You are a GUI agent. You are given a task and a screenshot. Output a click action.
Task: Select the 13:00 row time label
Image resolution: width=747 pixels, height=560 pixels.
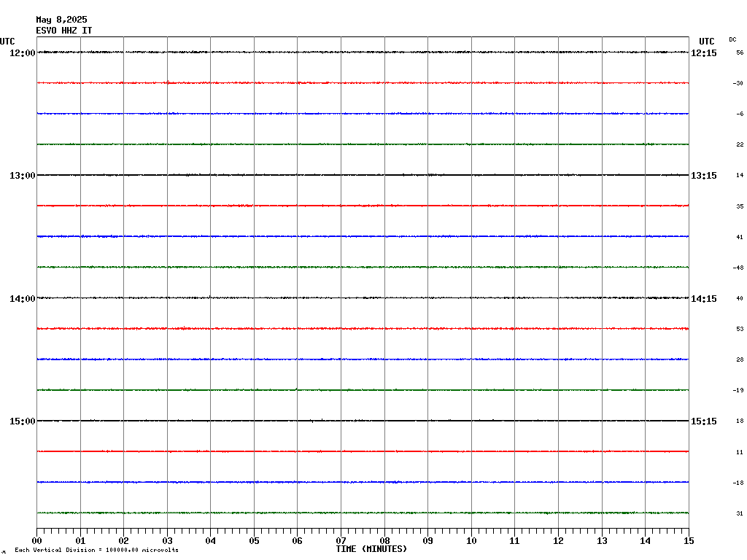[23, 176]
